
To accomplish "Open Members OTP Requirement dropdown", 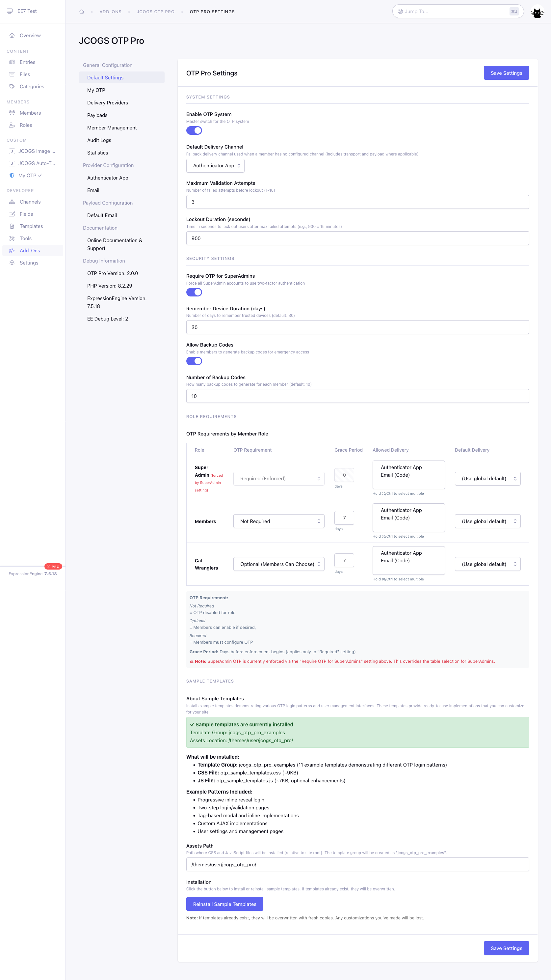I will pos(278,521).
